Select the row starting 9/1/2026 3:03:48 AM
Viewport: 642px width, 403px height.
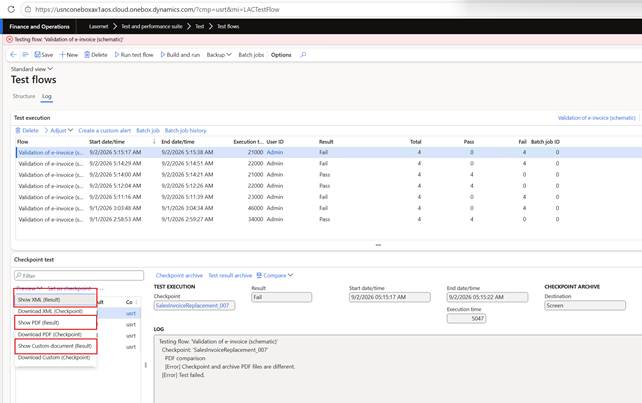[328, 208]
